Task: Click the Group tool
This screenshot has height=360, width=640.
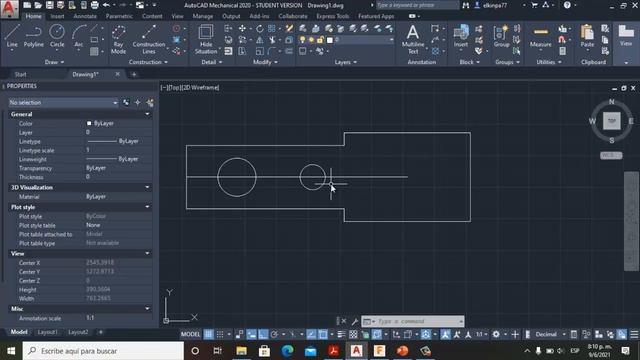Action: point(501,36)
